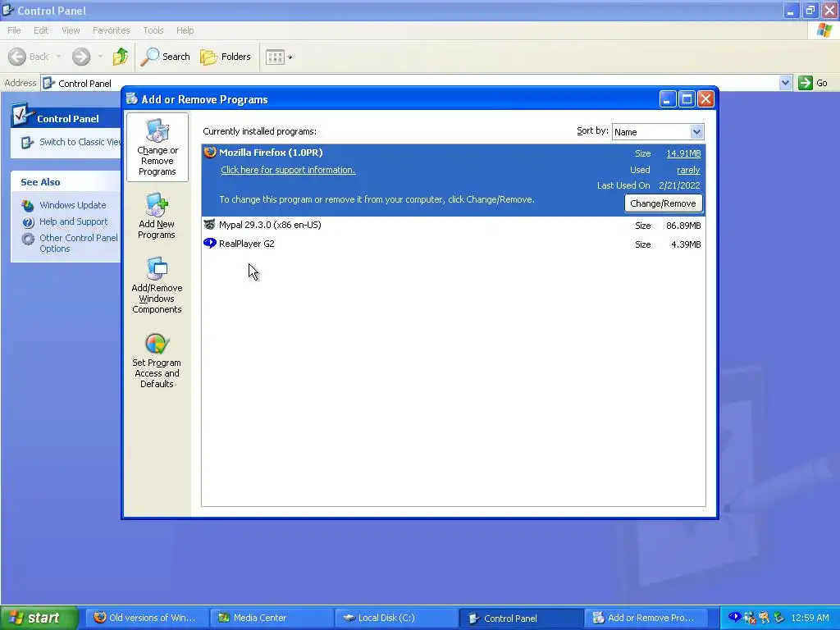The image size is (840, 630).
Task: Click the clock showing 12:59 AM
Action: click(810, 618)
